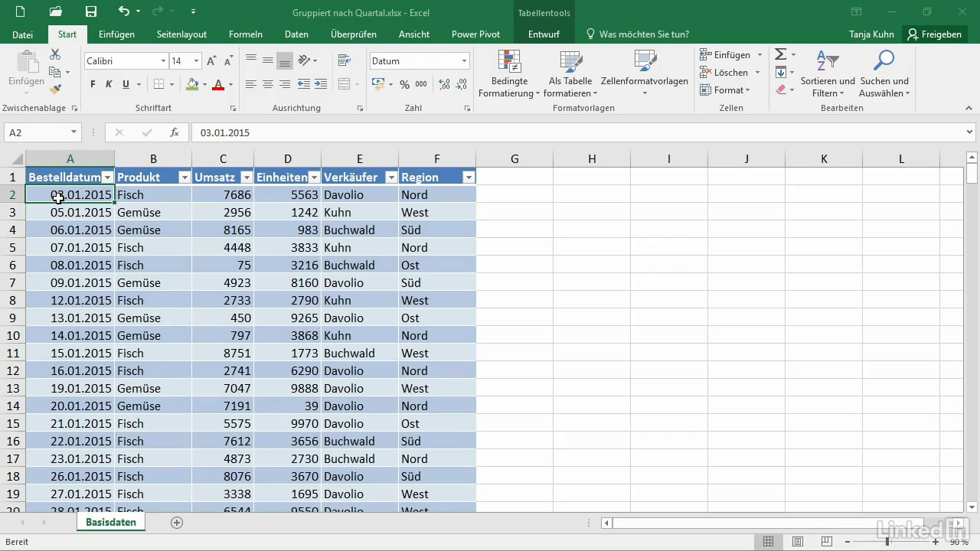The height and width of the screenshot is (551, 980).
Task: Add a new sheet with plus icon
Action: pyautogui.click(x=177, y=523)
